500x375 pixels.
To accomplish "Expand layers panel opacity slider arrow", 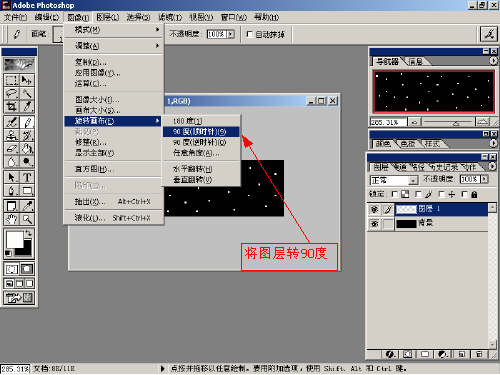I will click(485, 179).
